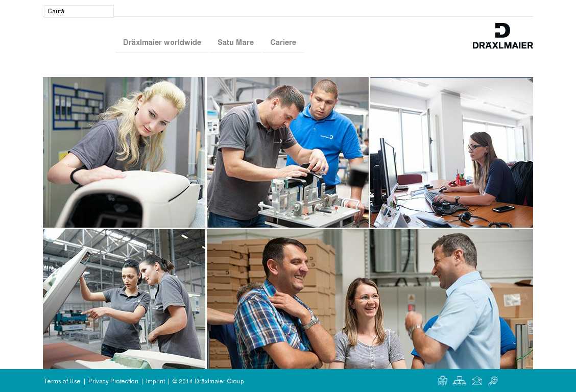The image size is (576, 392).
Task: Open the Satu Mare menu
Action: pyautogui.click(x=235, y=42)
